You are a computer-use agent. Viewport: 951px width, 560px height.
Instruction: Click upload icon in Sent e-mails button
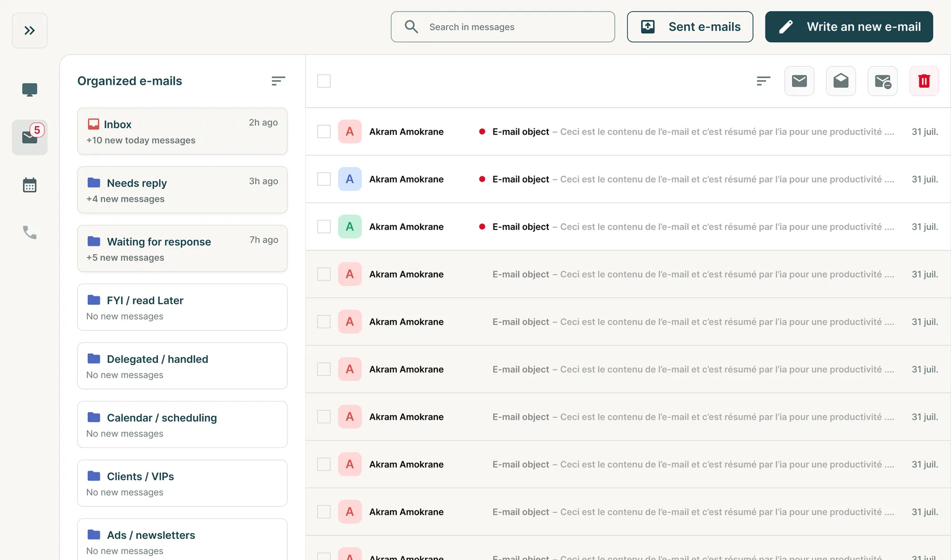[648, 27]
